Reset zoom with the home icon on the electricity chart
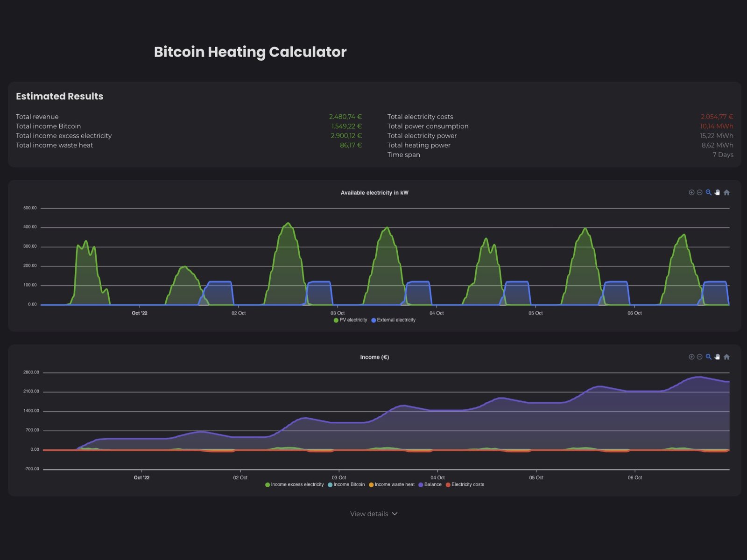This screenshot has width=747, height=560. [x=726, y=192]
